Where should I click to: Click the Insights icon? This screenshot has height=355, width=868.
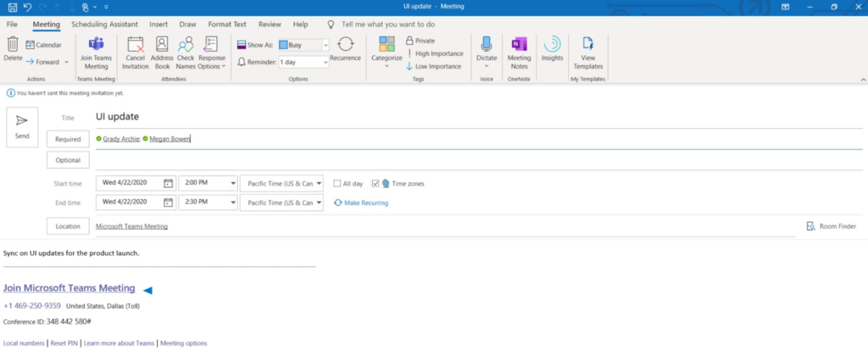coord(552,44)
